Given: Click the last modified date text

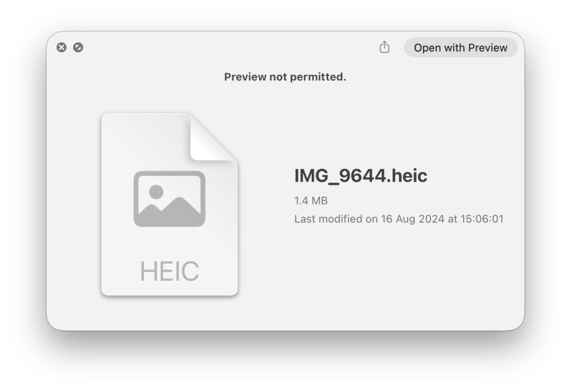Looking at the screenshot, I should coord(399,219).
